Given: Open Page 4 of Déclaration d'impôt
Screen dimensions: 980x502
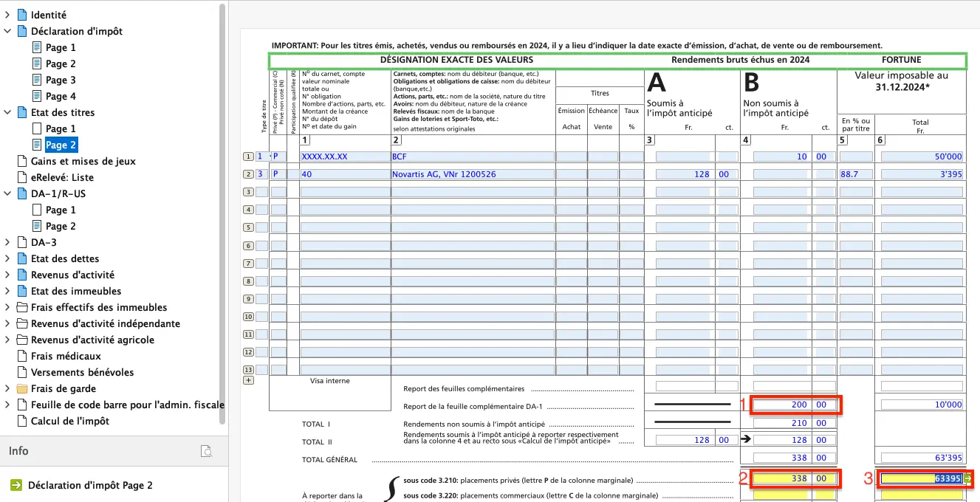Looking at the screenshot, I should [x=60, y=96].
